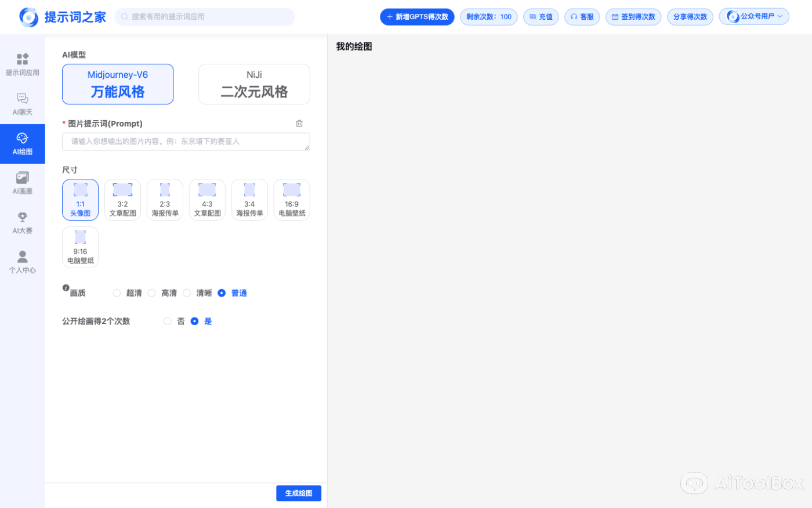Switch to the NiJi 二次元风格 model

pos(253,84)
